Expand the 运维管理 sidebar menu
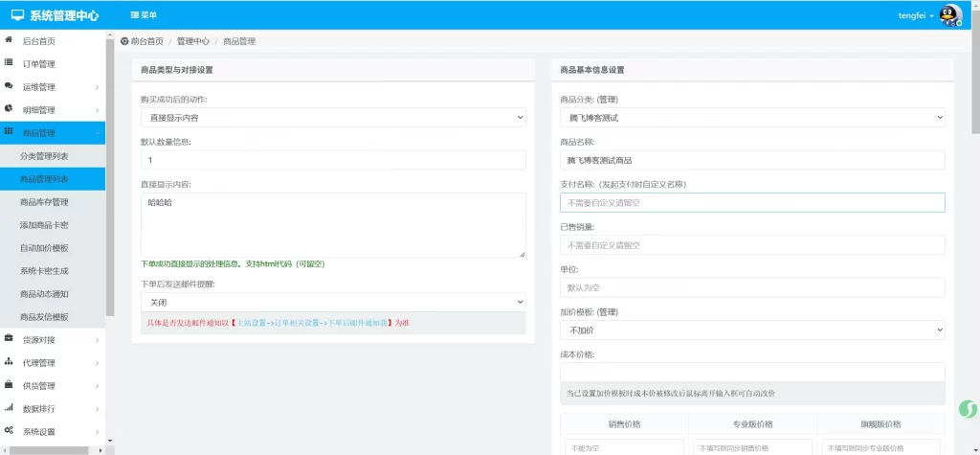The height and width of the screenshot is (455, 980). click(x=53, y=87)
